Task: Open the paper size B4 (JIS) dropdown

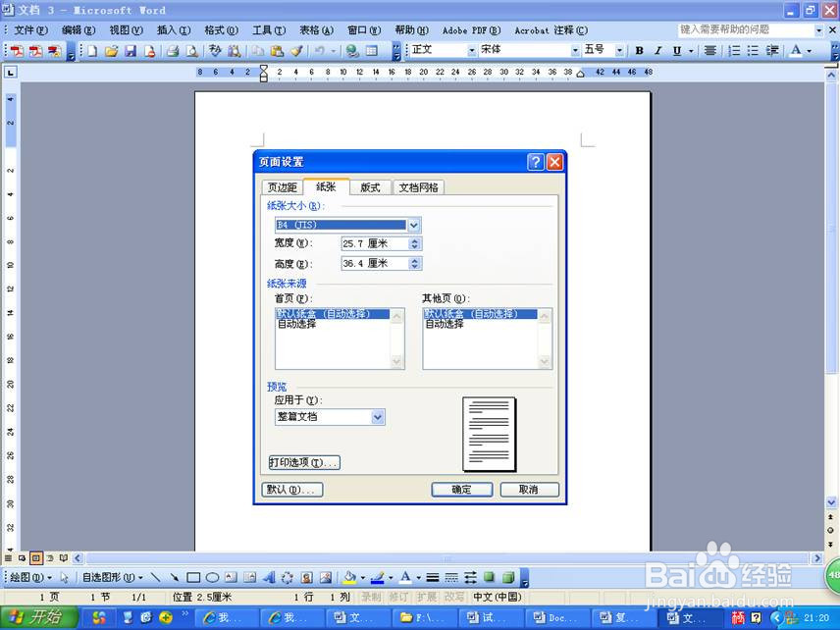Action: point(413,225)
